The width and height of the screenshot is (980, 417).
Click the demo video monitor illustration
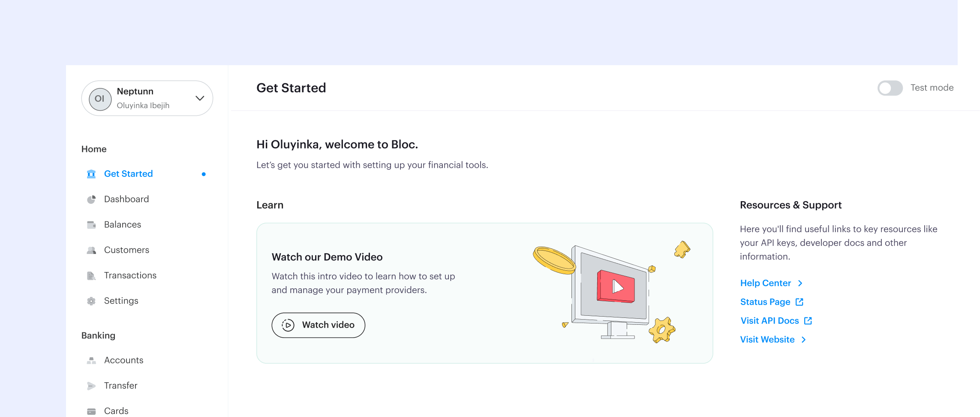[611, 292]
